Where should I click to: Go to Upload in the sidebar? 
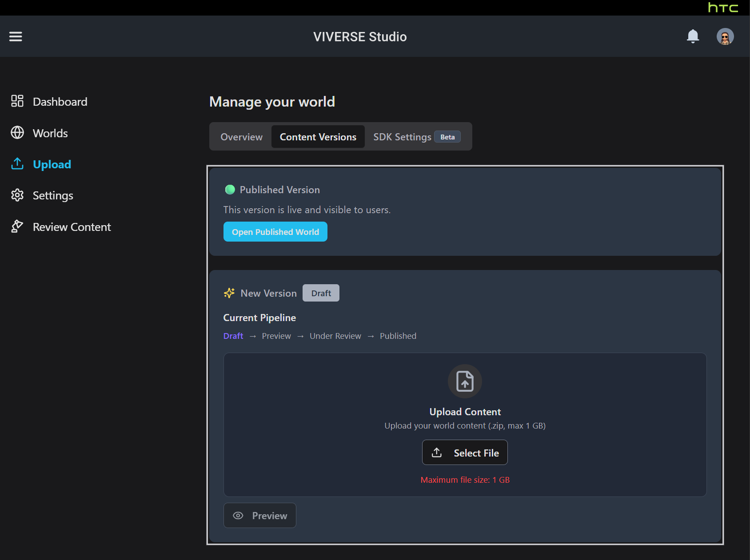(52, 164)
